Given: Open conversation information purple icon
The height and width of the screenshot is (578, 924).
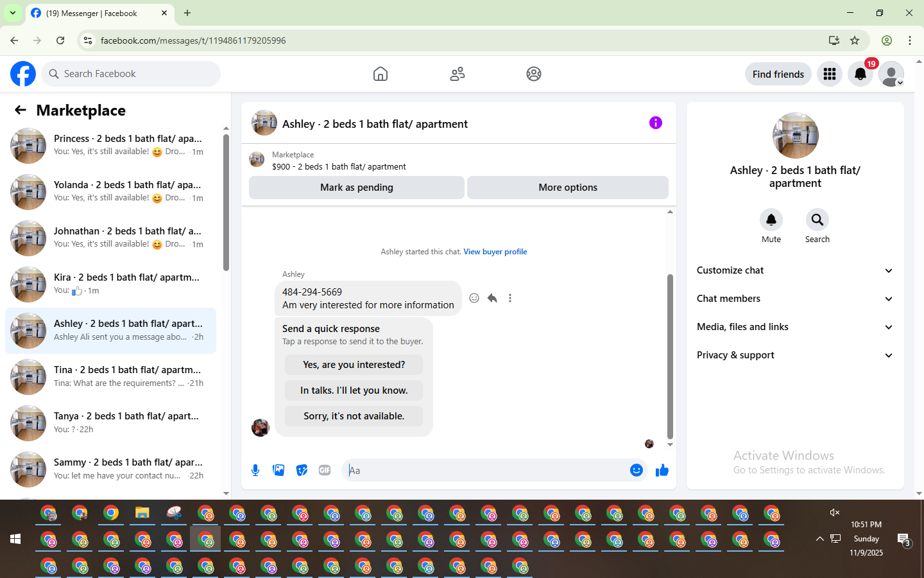Looking at the screenshot, I should pos(655,123).
